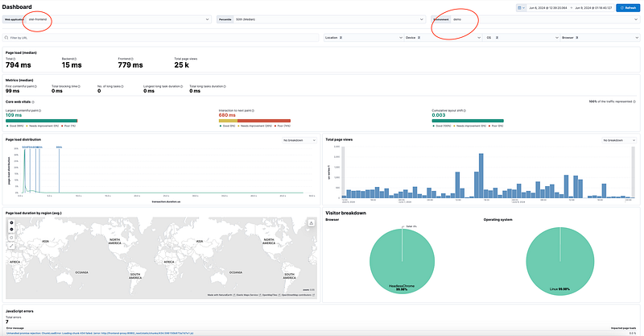Select the map measure distance tool
This screenshot has width=644, height=336.
[11, 246]
